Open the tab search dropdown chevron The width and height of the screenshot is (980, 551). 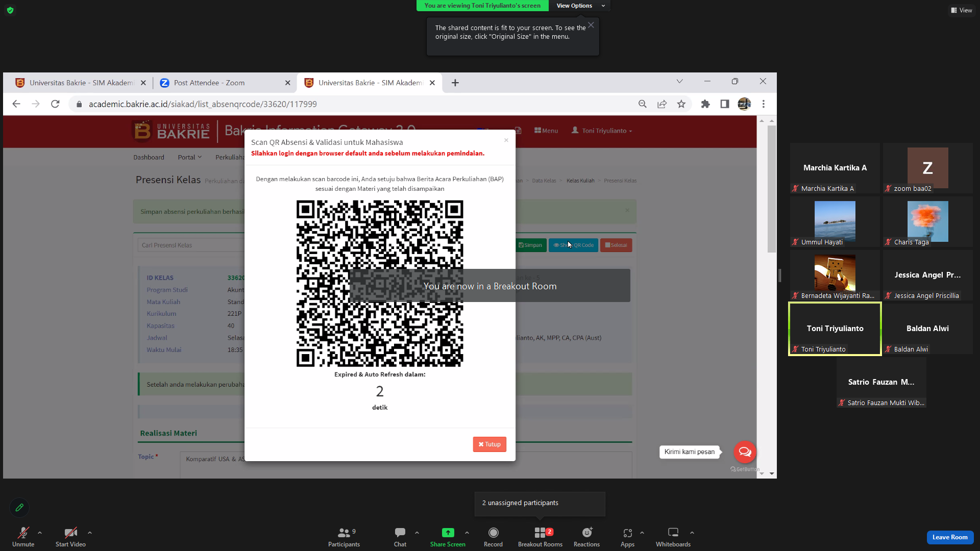coord(679,82)
